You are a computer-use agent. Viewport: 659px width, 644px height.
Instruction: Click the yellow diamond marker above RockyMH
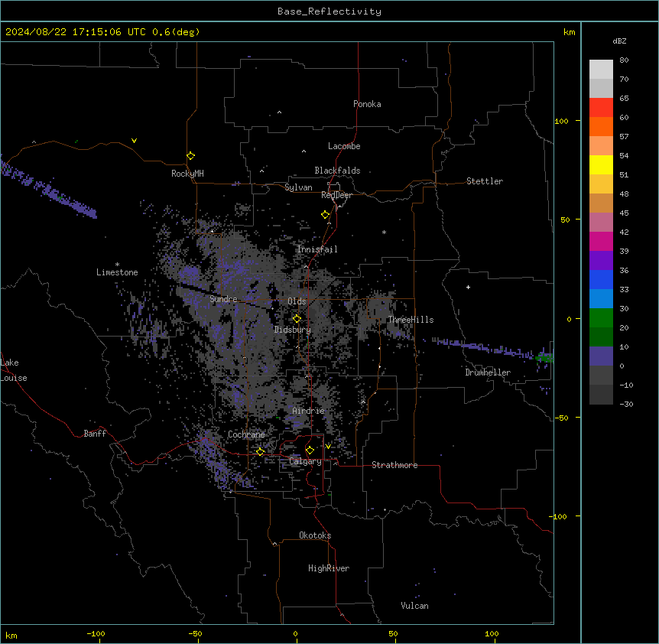[x=190, y=155]
